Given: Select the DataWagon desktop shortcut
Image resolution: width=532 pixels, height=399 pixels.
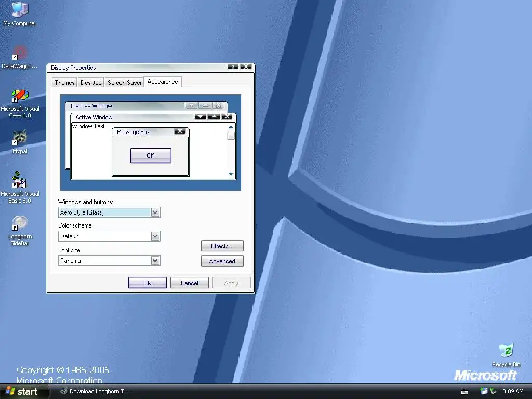Looking at the screenshot, I should (x=20, y=57).
